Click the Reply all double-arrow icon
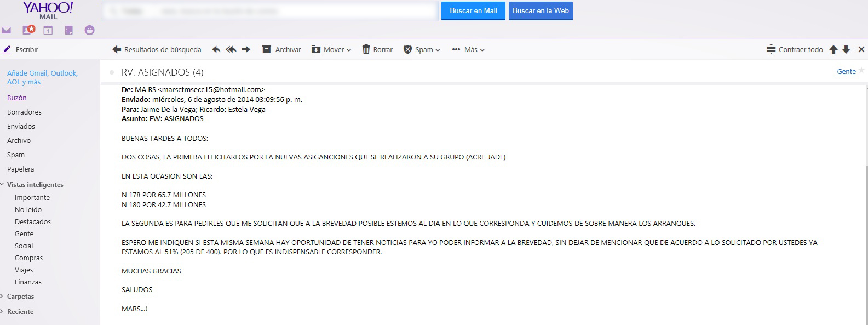 pyautogui.click(x=231, y=49)
